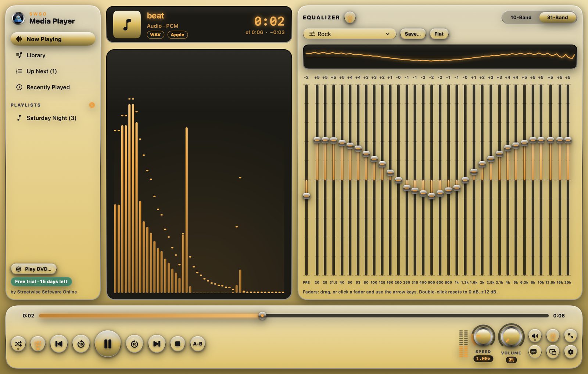The image size is (588, 374).
Task: Add a new playlist with the plus icon
Action: (x=92, y=105)
